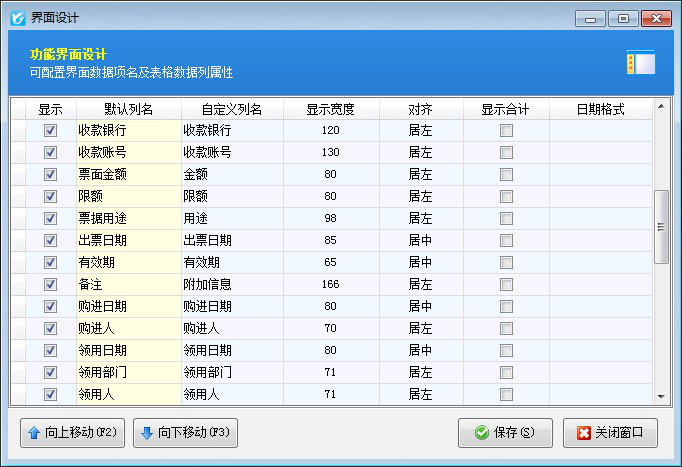Click the 向上移动 (F2) button
This screenshot has width=682, height=467.
[x=70, y=433]
